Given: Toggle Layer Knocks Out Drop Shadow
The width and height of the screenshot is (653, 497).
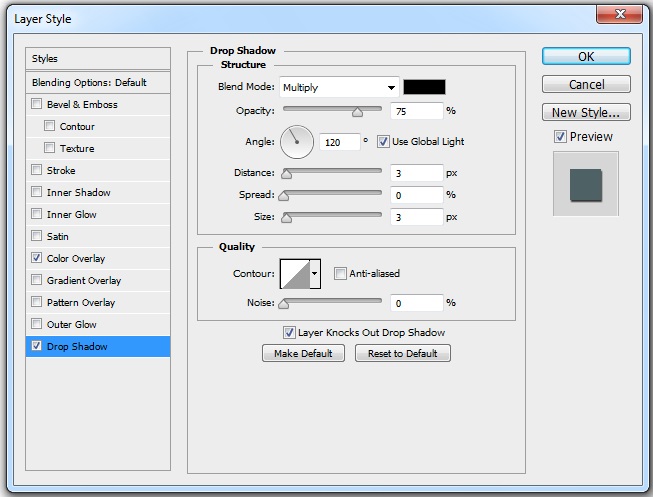Looking at the screenshot, I should (289, 332).
